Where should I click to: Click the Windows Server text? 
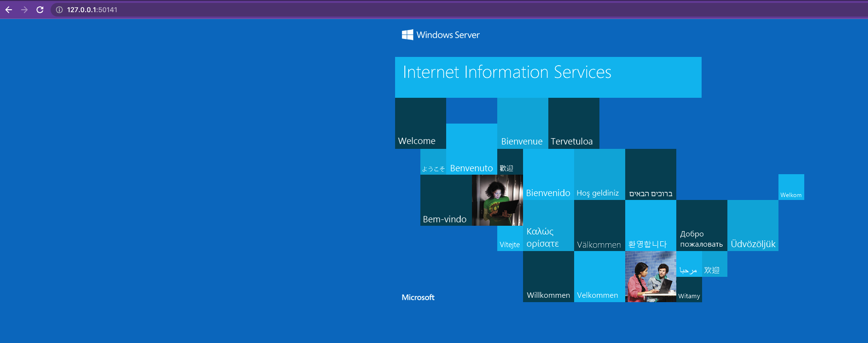tap(448, 35)
